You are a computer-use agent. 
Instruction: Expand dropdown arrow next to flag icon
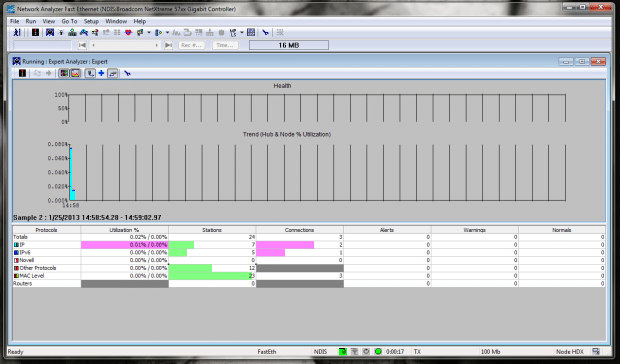point(167,32)
